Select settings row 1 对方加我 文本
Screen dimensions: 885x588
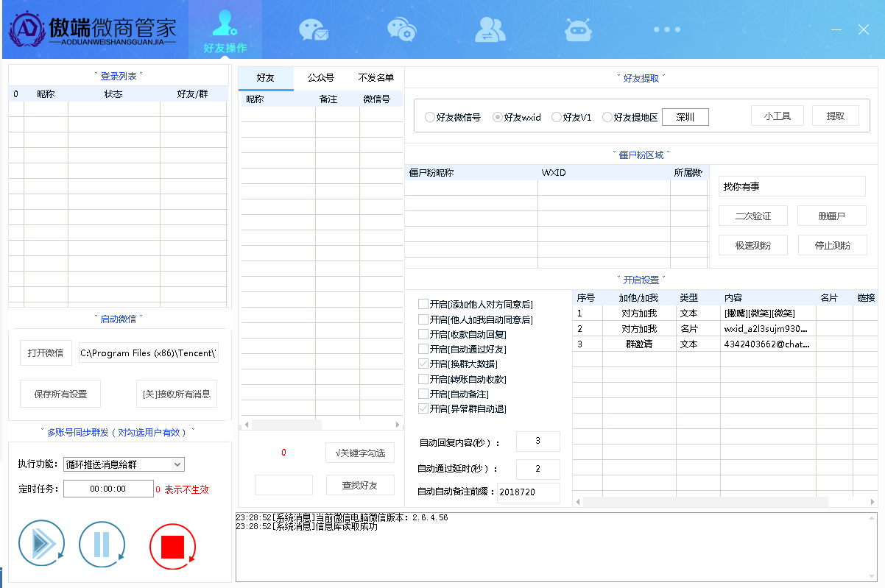pyautogui.click(x=724, y=314)
